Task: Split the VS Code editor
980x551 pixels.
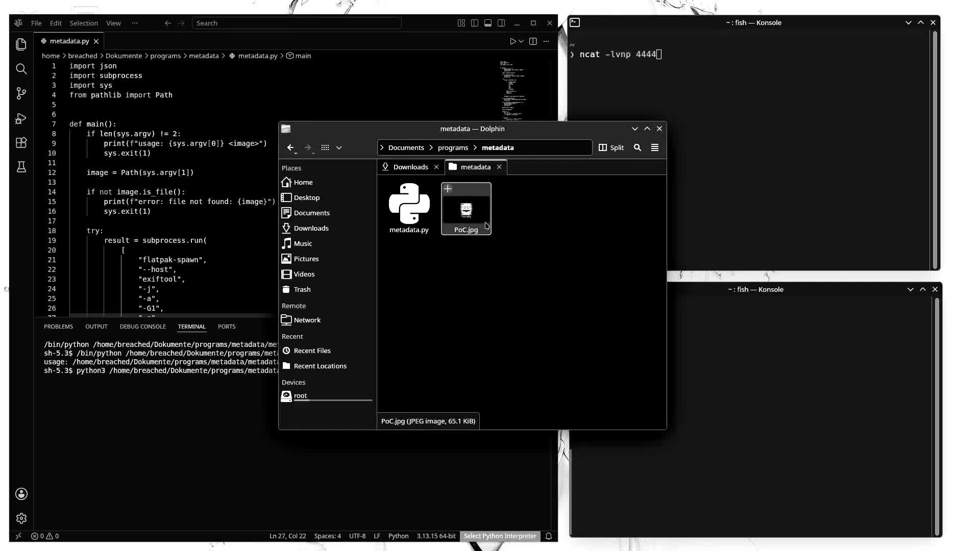Action: (x=533, y=41)
